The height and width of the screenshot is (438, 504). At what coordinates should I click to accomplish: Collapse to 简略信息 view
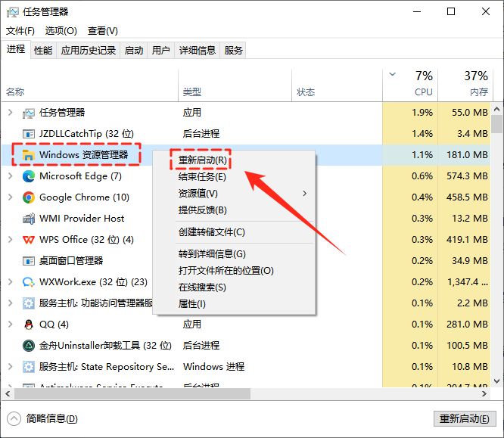click(x=42, y=418)
